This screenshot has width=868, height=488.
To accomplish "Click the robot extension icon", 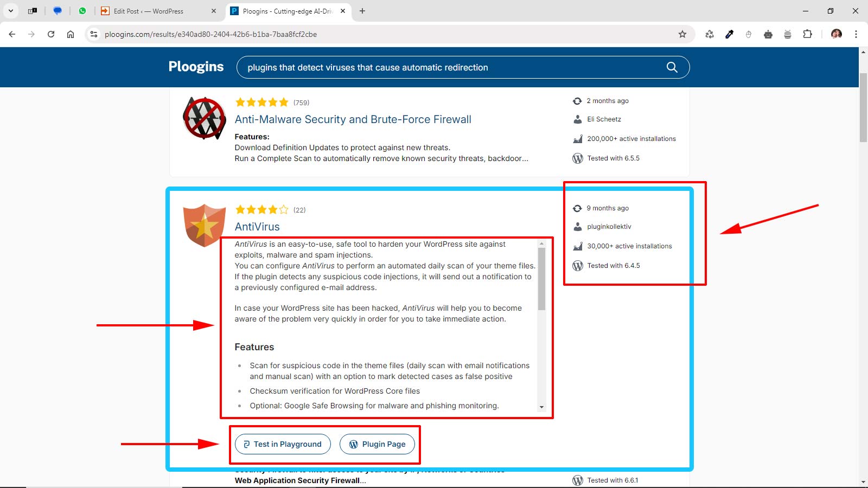I will [x=768, y=34].
